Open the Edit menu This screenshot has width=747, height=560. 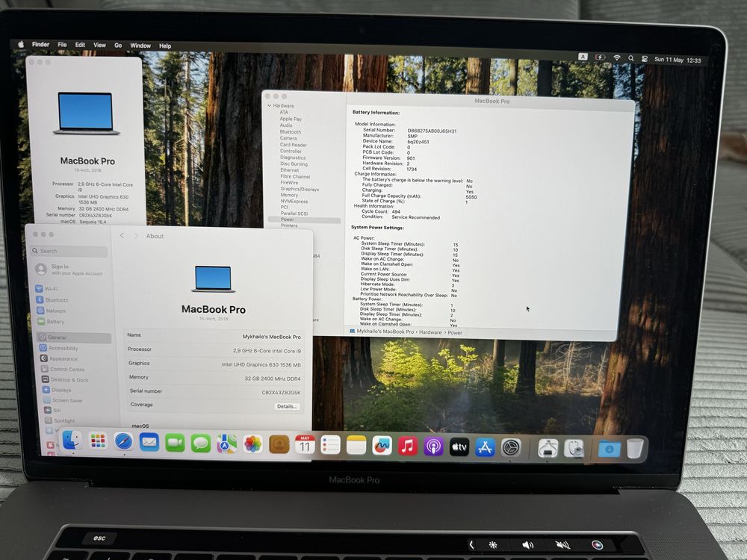pyautogui.click(x=80, y=45)
